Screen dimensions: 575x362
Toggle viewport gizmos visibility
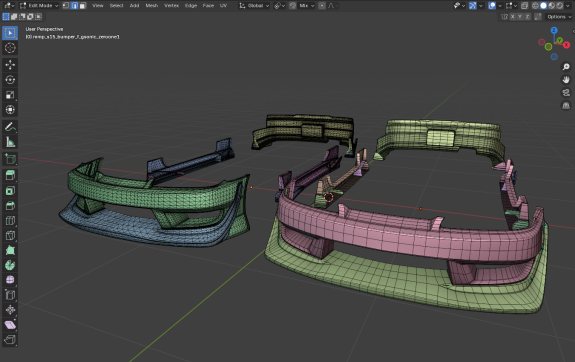pos(473,6)
